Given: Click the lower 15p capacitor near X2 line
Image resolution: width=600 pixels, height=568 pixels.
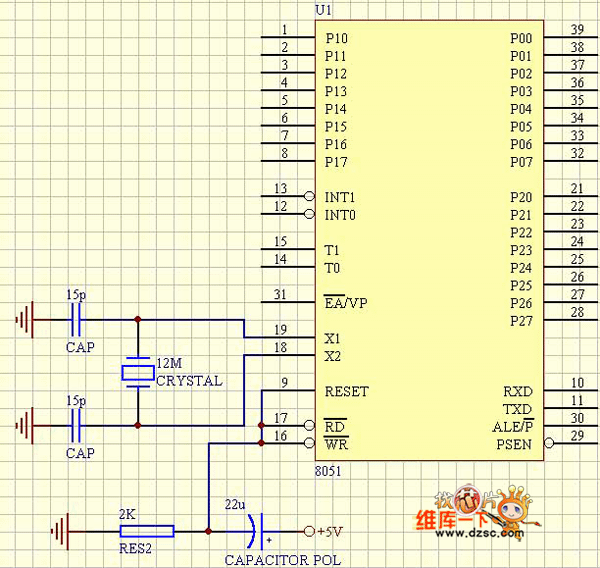Looking at the screenshot, I should (x=77, y=426).
